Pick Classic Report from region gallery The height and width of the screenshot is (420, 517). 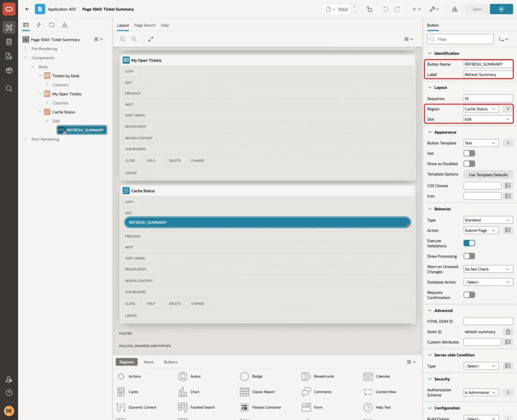257,392
